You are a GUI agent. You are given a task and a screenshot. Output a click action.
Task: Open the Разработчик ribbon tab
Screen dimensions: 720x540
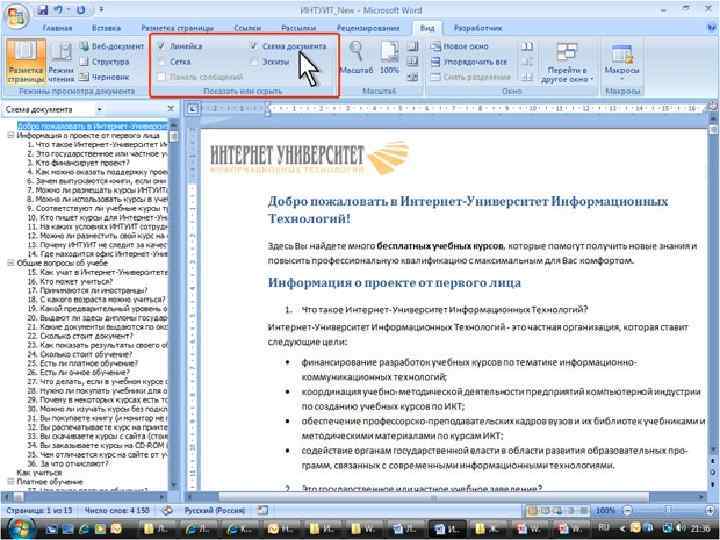pos(478,28)
